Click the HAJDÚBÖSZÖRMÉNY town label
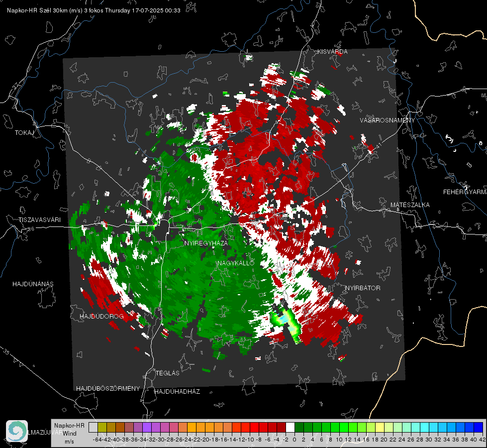Image resolution: width=487 pixels, height=448 pixels. pyautogui.click(x=108, y=389)
